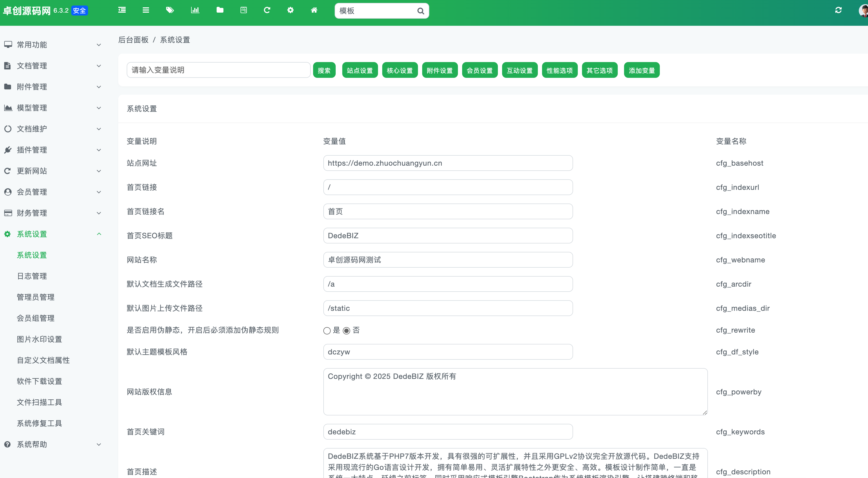Open the user avatar at top right

(863, 11)
